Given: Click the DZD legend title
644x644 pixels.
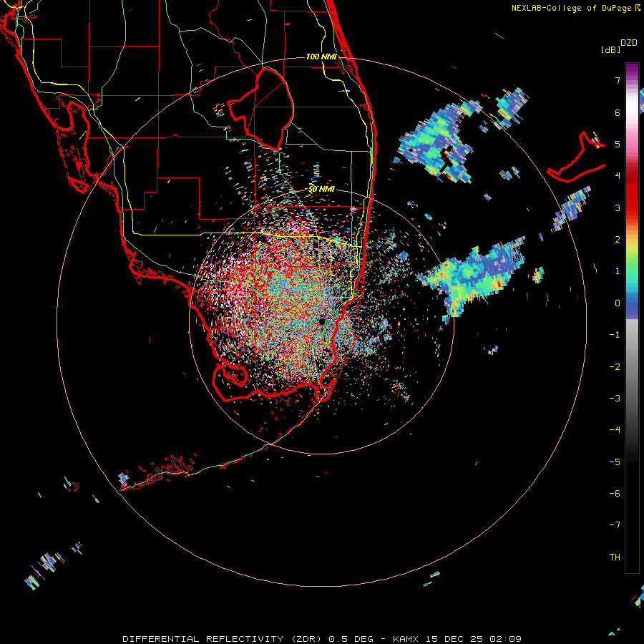Looking at the screenshot, I should pos(629,43).
